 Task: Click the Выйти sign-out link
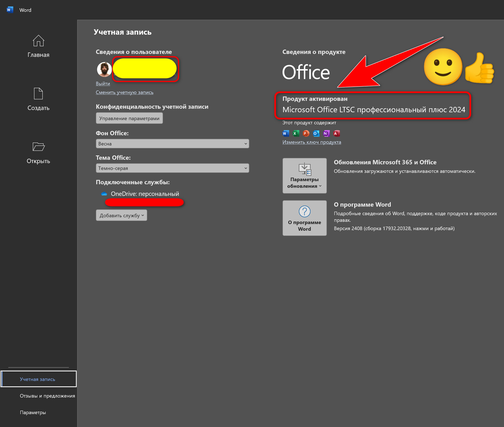(x=103, y=83)
